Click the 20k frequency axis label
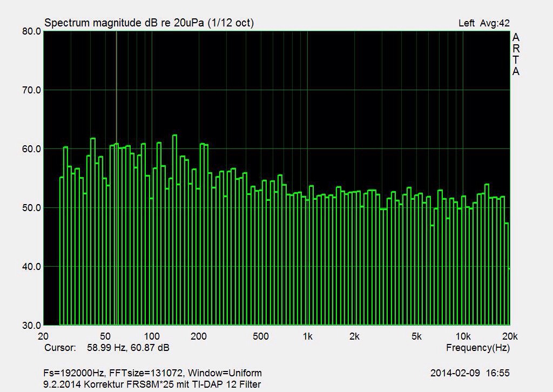The width and height of the screenshot is (553, 392). click(510, 336)
